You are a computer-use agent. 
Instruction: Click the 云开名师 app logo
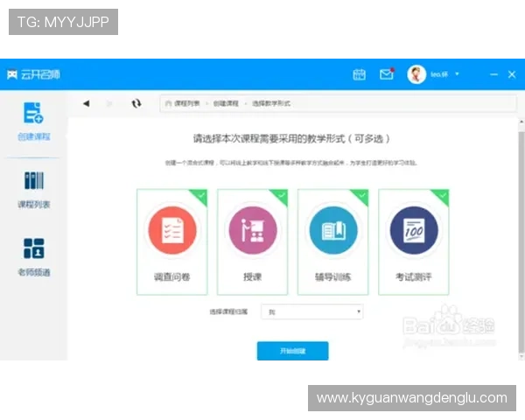(x=33, y=74)
